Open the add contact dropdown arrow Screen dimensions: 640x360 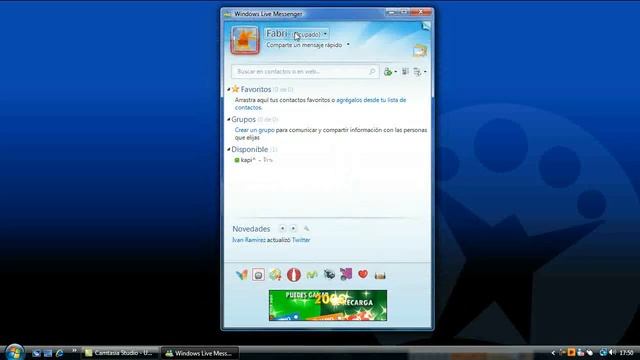tap(396, 72)
